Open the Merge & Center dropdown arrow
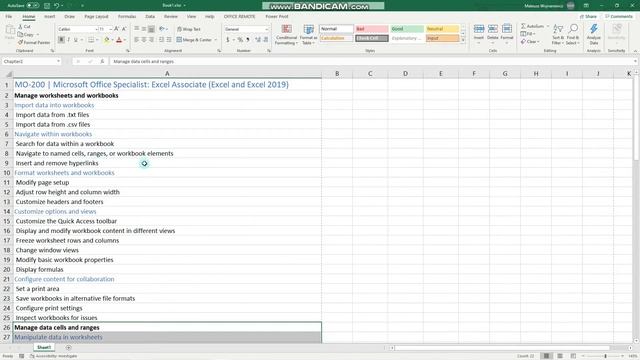Screen dimensions: 640x360 pos(216,40)
